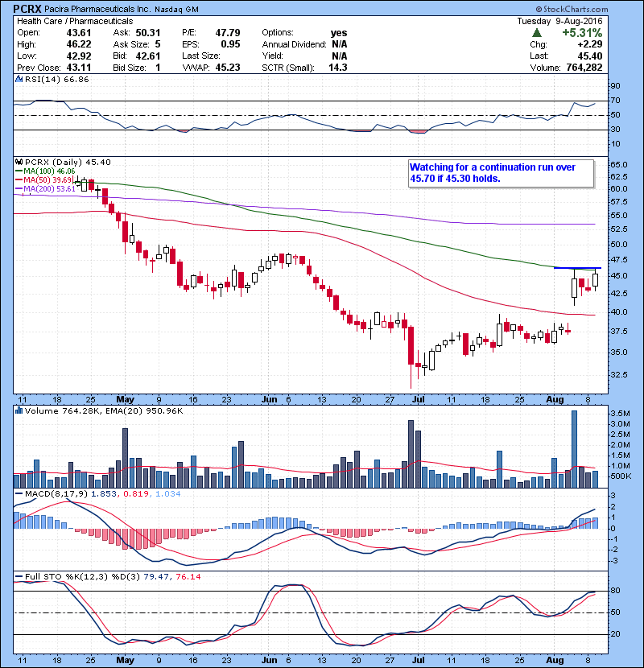Viewport: 644px width, 668px height.
Task: Click the High value 46.22
Action: click(79, 44)
